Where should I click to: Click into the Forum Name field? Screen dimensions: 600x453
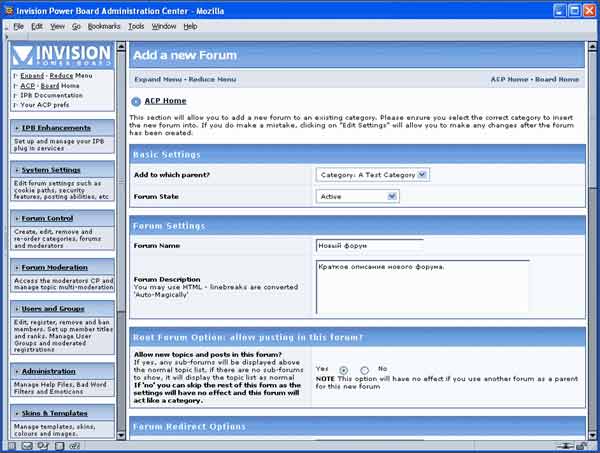(370, 246)
